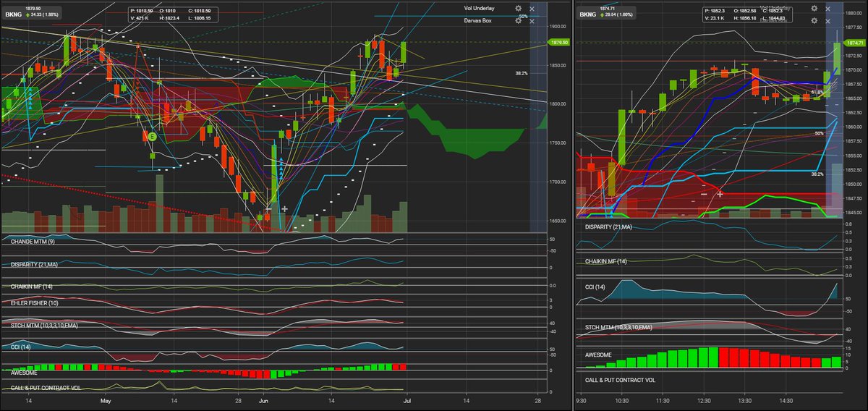Click the 10:30 time axis label
The width and height of the screenshot is (868, 411).
tap(621, 400)
